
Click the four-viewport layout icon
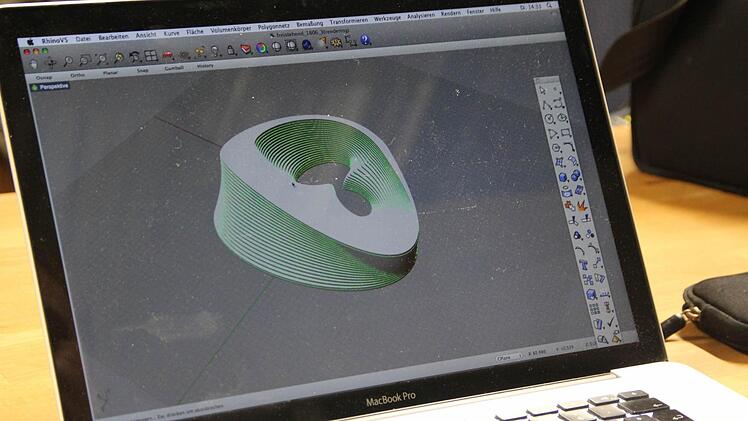[x=149, y=56]
